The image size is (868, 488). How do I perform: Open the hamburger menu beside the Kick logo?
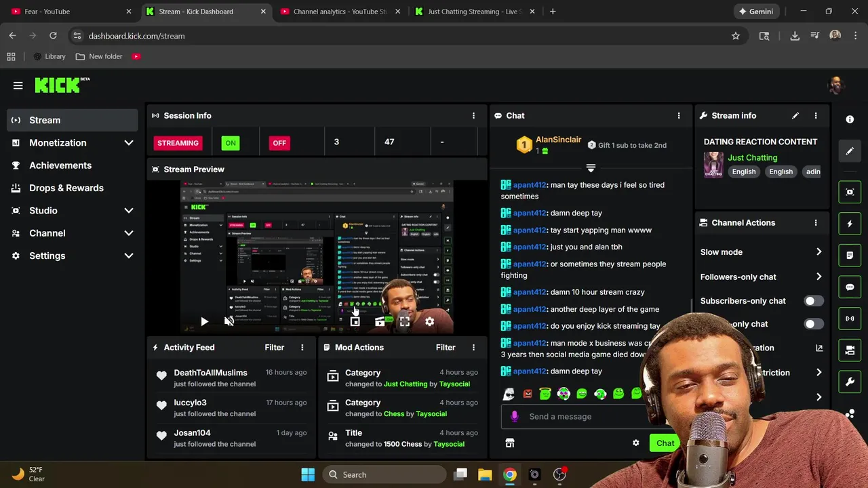(18, 85)
